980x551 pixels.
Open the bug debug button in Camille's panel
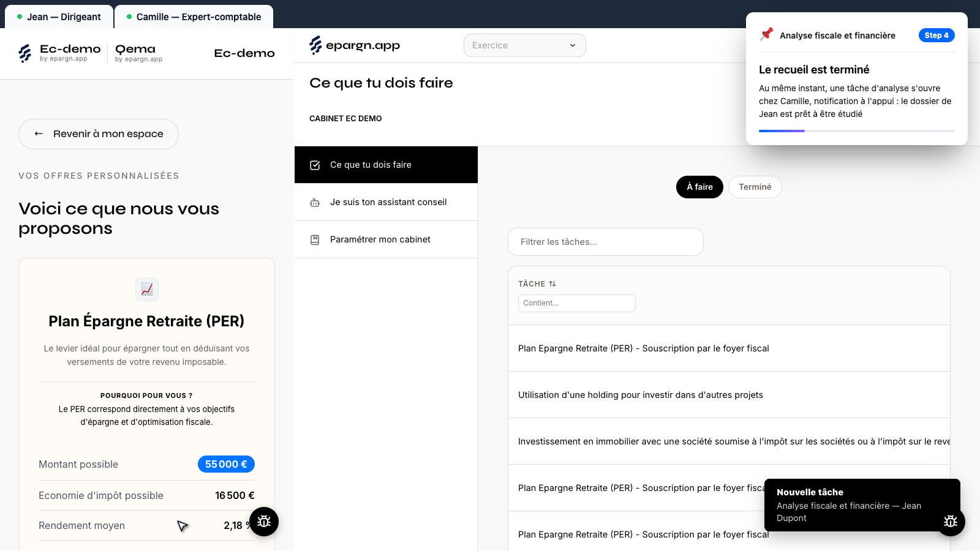[951, 522]
